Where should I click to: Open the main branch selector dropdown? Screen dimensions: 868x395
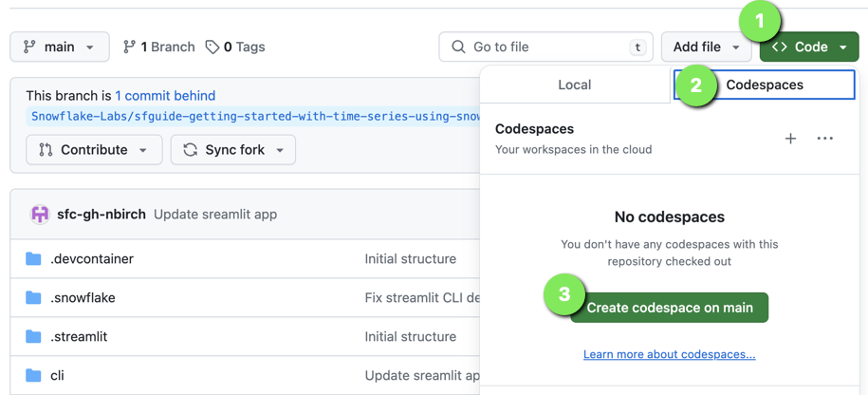click(59, 47)
